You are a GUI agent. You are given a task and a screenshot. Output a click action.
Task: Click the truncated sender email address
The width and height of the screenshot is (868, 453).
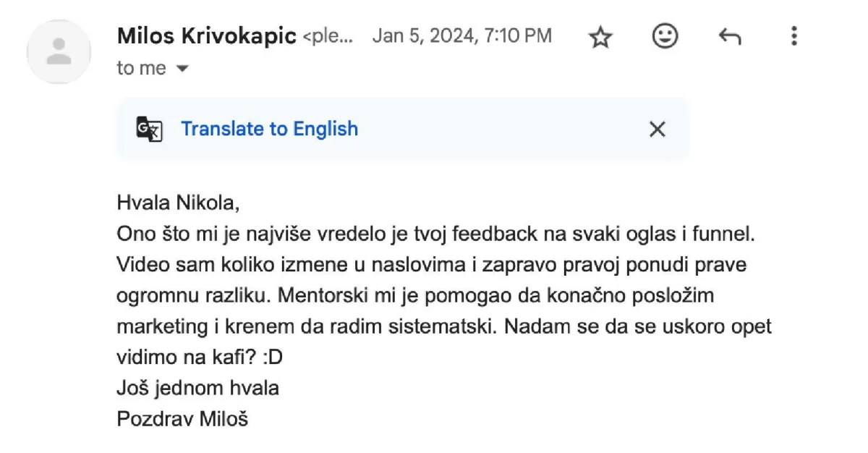(x=328, y=36)
